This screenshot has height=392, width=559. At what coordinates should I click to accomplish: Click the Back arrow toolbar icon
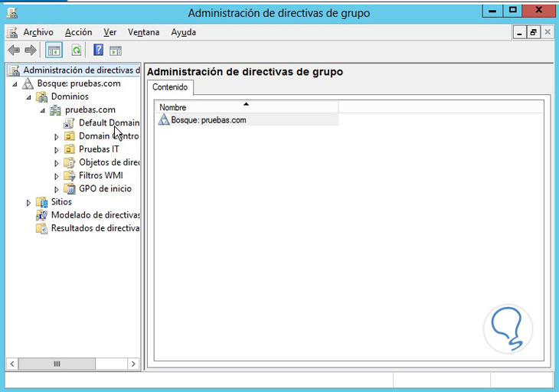[14, 51]
